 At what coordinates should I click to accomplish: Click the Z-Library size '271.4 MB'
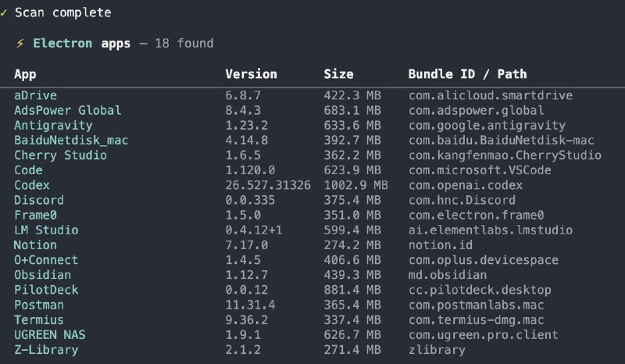(x=352, y=350)
